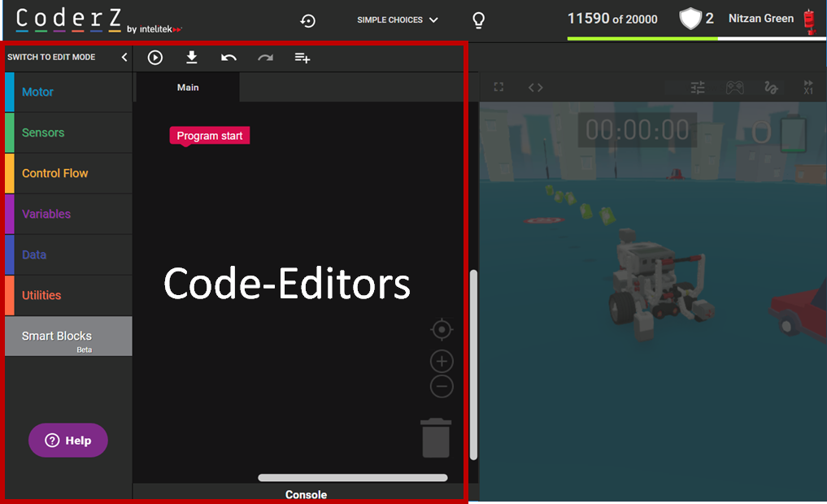Image resolution: width=827 pixels, height=504 pixels.
Task: Click the user avatar robot icon
Action: pos(810,22)
